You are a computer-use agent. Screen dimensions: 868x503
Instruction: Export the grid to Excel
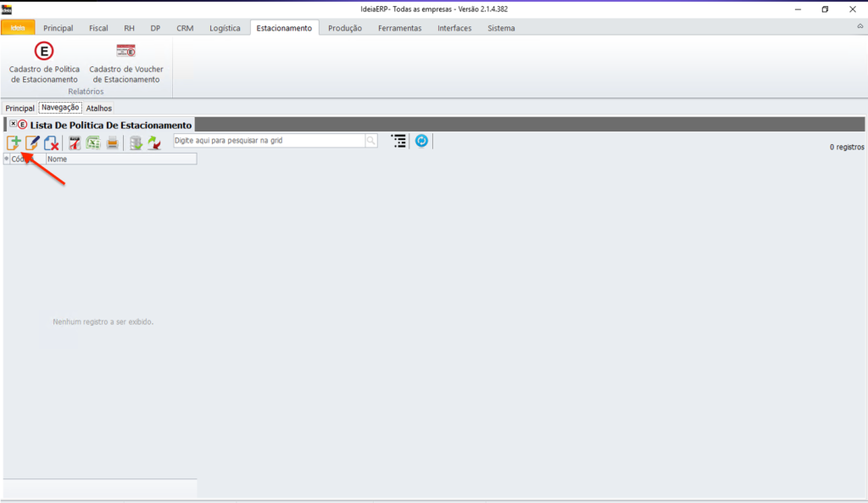(93, 143)
